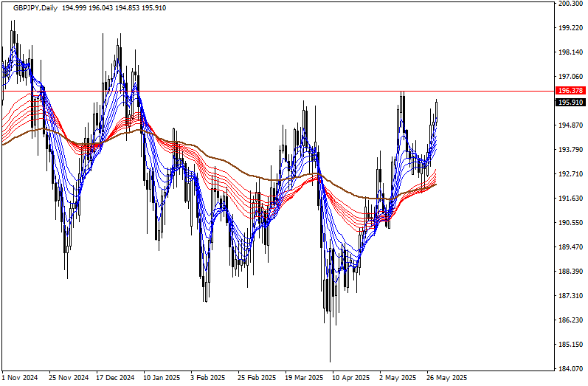Click the 2 May 2025 date label
Viewport: 588px width, 386px height.
click(398, 378)
